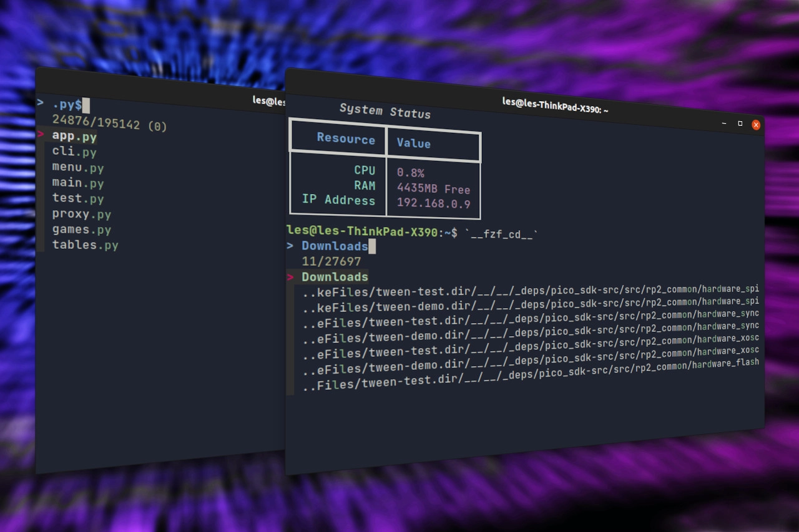The width and height of the screenshot is (799, 532).
Task: Click the IP Address row label
Action: [339, 200]
